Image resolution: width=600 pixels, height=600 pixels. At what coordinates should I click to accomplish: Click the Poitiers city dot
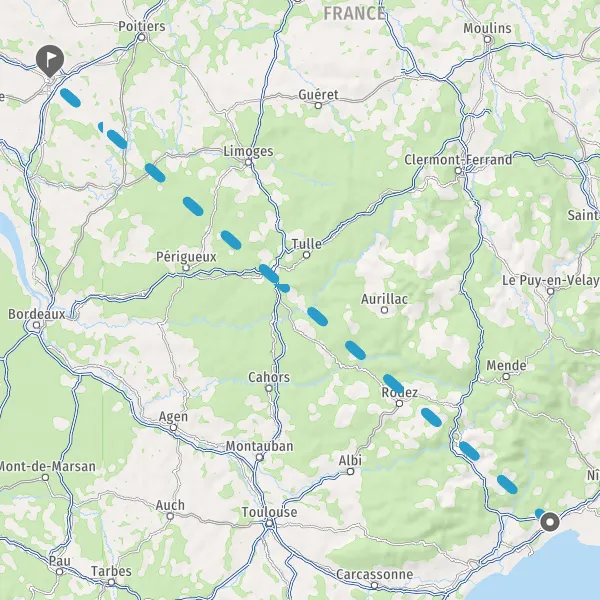click(x=142, y=38)
